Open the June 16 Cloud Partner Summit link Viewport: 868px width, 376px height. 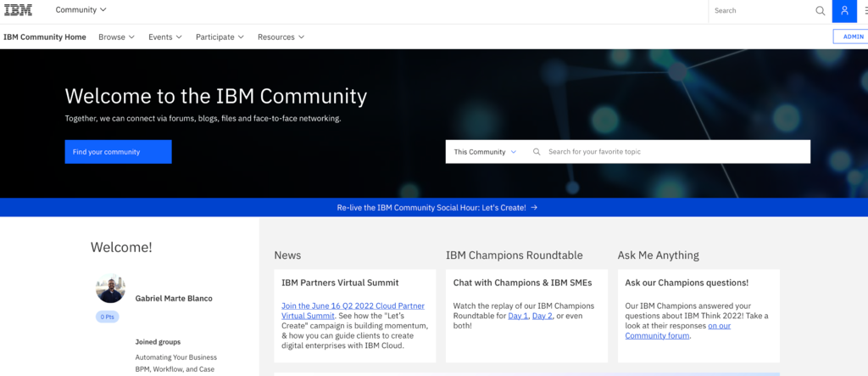pos(353,311)
